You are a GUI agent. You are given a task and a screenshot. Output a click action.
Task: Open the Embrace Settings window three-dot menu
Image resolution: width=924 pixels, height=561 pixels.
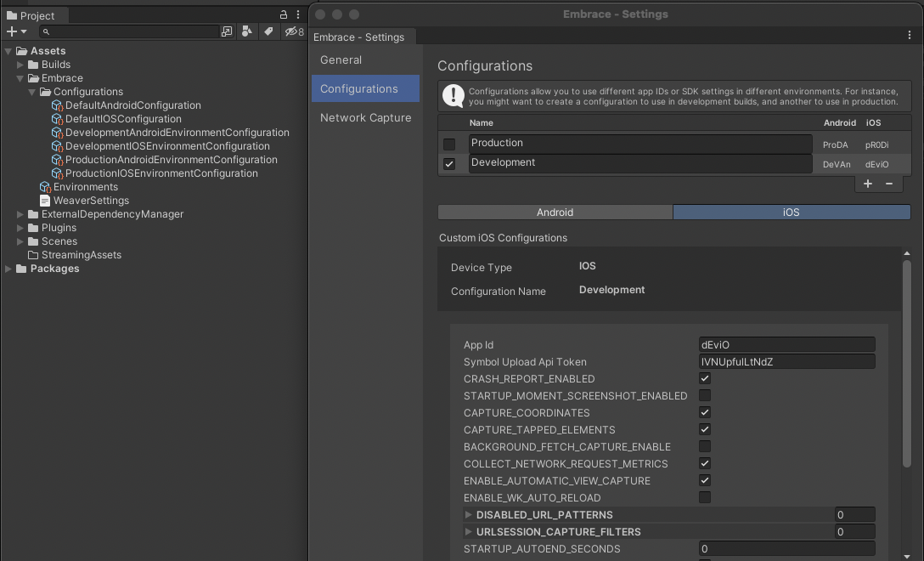pos(910,36)
